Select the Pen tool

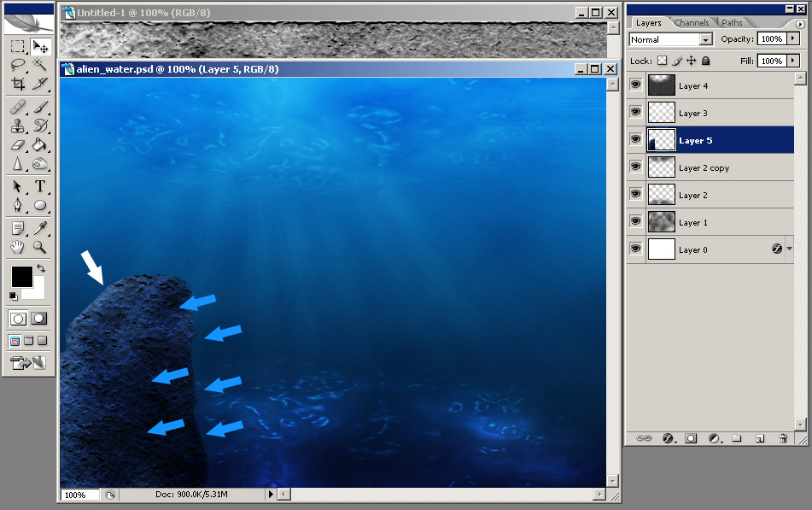18,205
